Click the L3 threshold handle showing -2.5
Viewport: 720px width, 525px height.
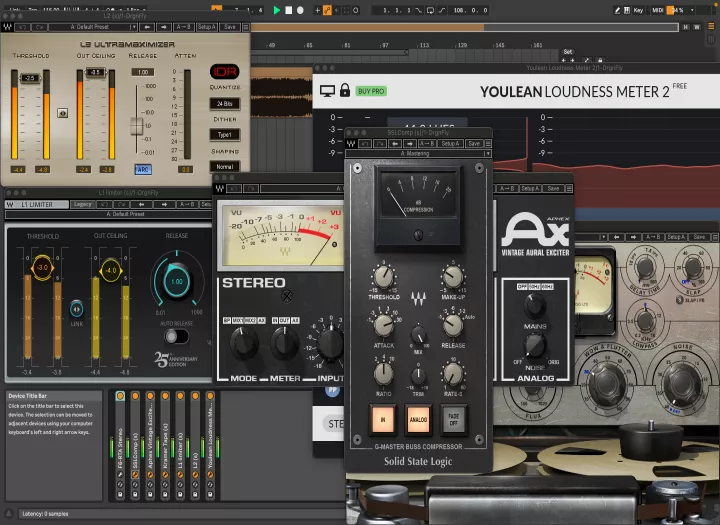click(x=30, y=78)
